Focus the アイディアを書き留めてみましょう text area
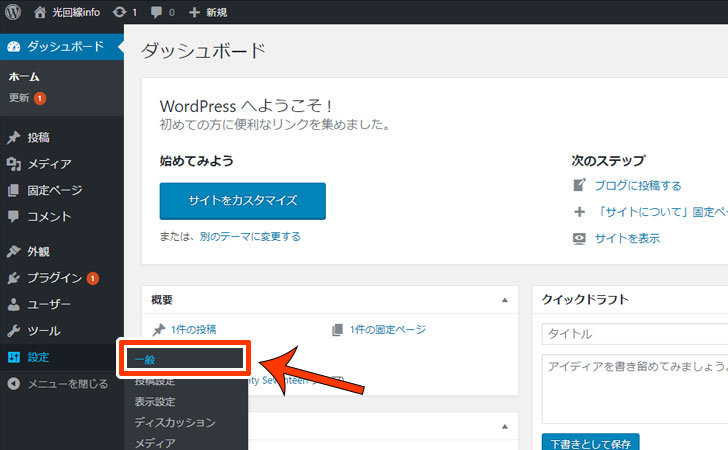The height and width of the screenshot is (450, 728). pyautogui.click(x=635, y=389)
